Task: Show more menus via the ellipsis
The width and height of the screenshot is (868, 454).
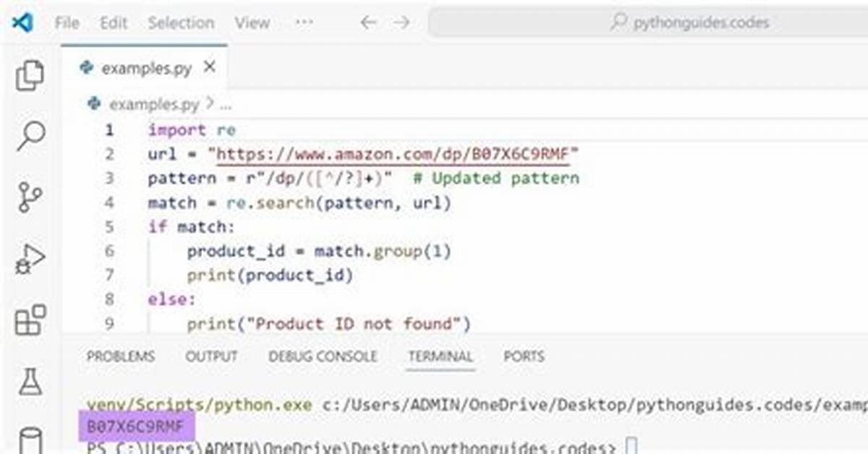Action: (304, 22)
